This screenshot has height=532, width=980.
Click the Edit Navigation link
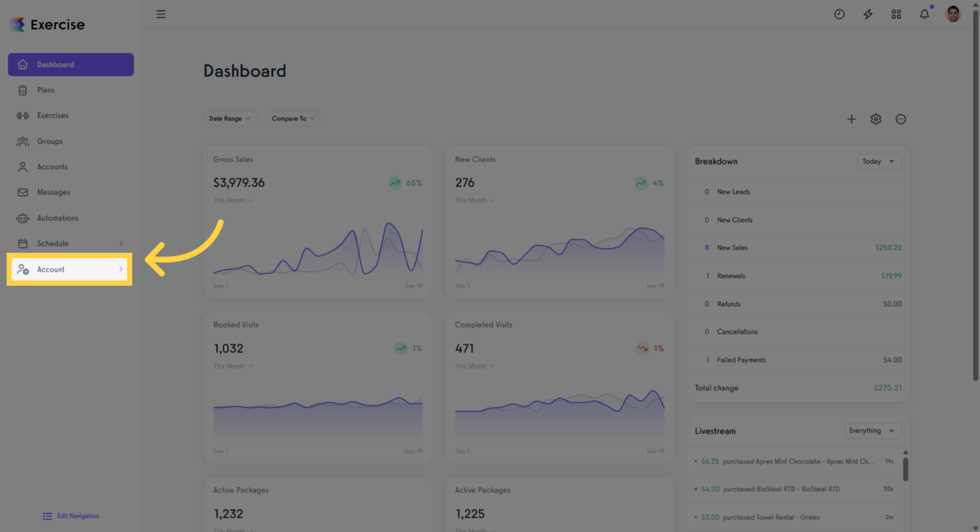tap(70, 516)
